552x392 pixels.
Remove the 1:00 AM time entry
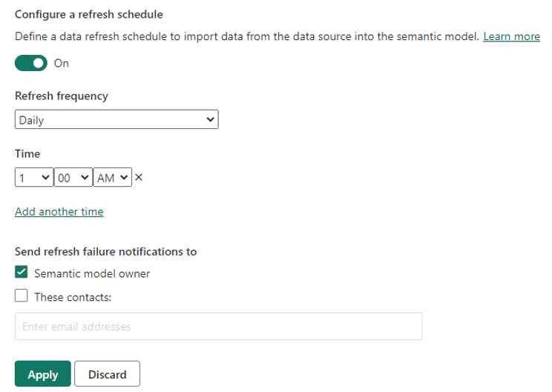click(139, 178)
